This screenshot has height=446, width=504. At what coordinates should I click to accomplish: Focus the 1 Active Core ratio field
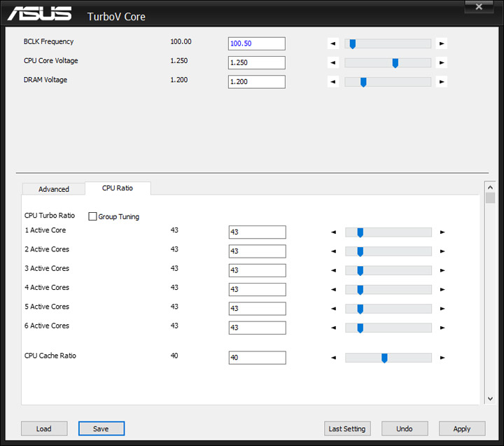(x=257, y=232)
